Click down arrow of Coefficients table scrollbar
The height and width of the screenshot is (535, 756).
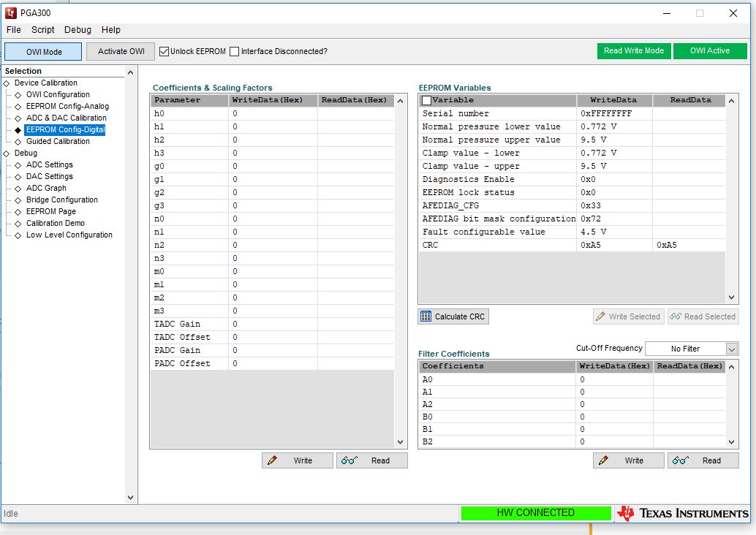click(400, 442)
